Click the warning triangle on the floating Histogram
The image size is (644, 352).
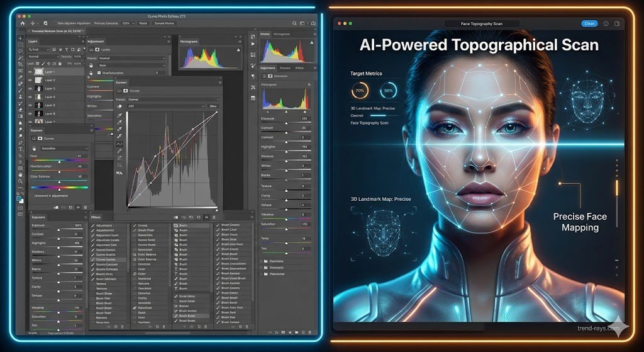coord(238,50)
